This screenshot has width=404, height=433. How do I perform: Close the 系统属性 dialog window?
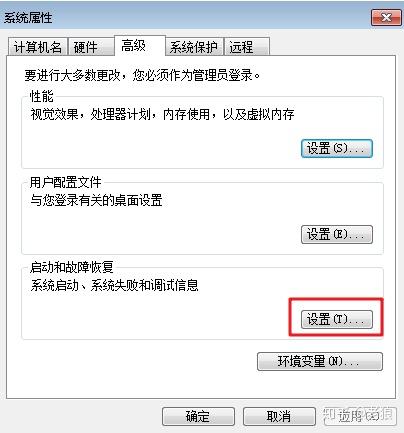click(386, 17)
